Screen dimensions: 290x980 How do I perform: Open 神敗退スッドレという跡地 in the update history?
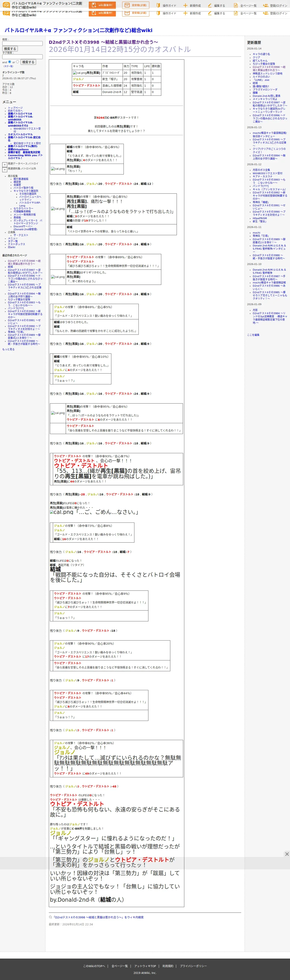pyautogui.click(x=268, y=73)
